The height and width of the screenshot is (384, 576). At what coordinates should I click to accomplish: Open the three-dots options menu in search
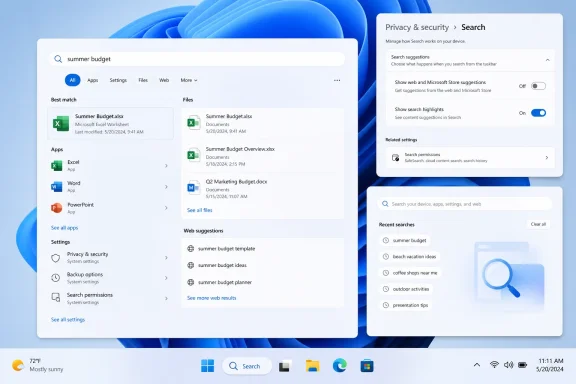pos(337,80)
